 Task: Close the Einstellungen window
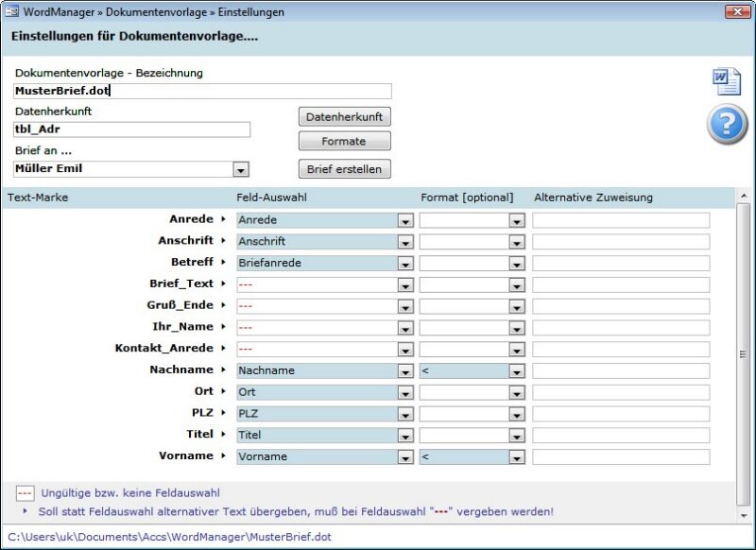pyautogui.click(x=737, y=12)
